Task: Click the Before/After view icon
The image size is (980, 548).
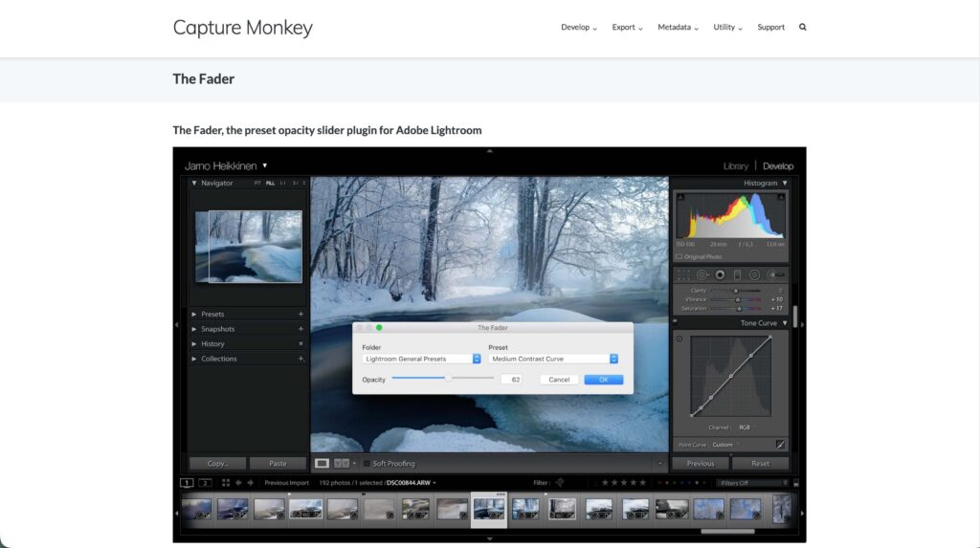Action: point(342,464)
